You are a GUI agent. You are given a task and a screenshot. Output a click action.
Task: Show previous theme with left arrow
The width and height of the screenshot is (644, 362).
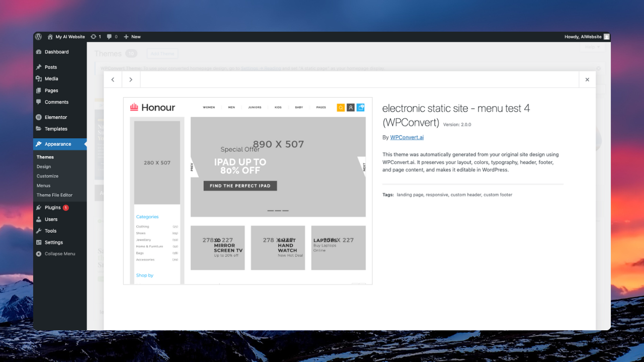point(113,79)
